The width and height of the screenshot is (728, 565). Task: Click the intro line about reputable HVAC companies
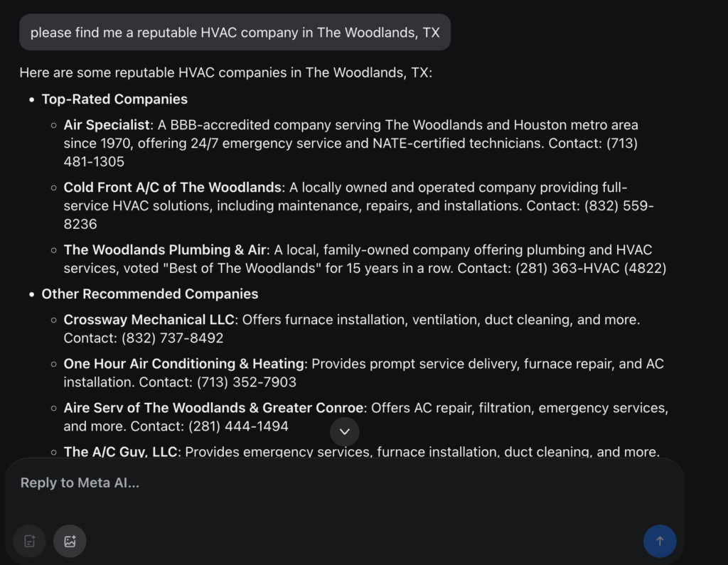(x=225, y=73)
